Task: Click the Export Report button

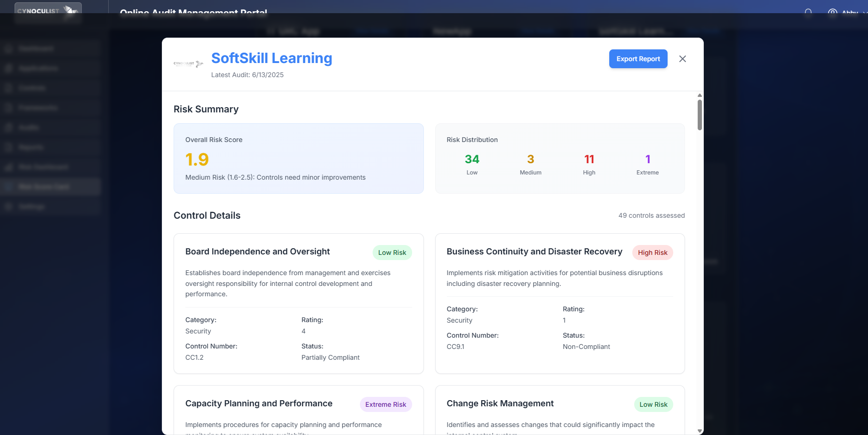Action: [638, 59]
